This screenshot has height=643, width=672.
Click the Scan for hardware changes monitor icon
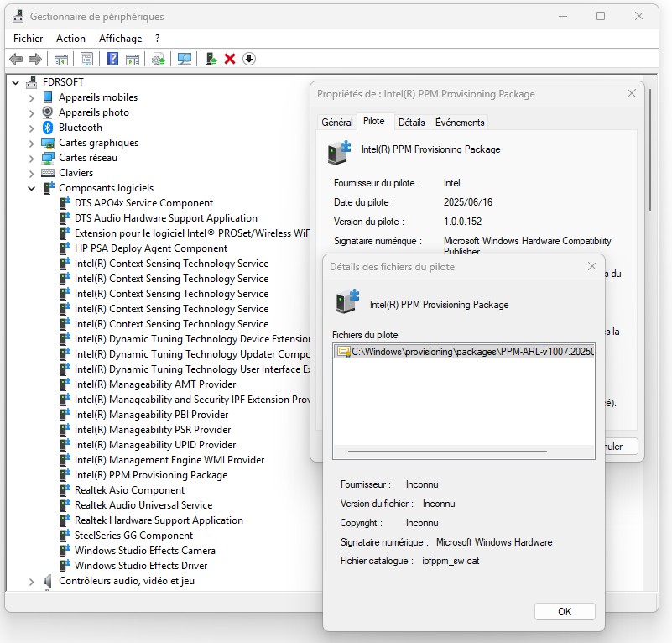pos(185,59)
